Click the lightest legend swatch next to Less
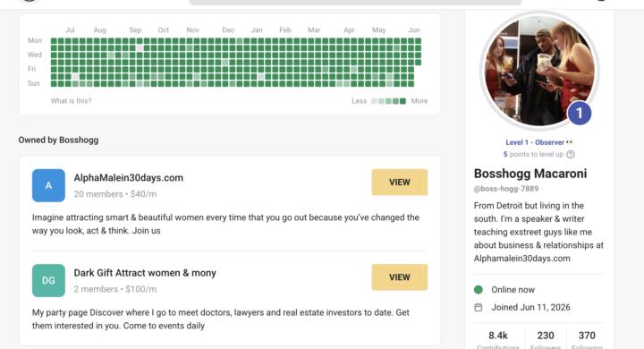 [374, 101]
